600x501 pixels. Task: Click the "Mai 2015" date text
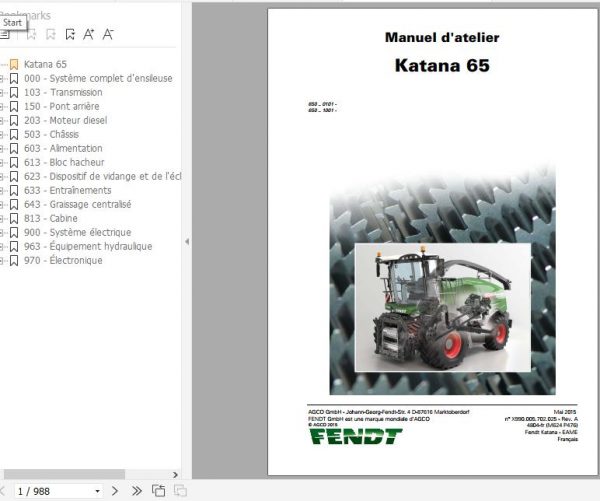click(565, 412)
